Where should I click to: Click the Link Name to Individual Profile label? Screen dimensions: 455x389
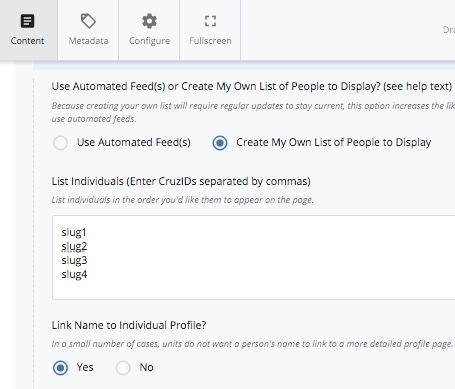point(129,325)
